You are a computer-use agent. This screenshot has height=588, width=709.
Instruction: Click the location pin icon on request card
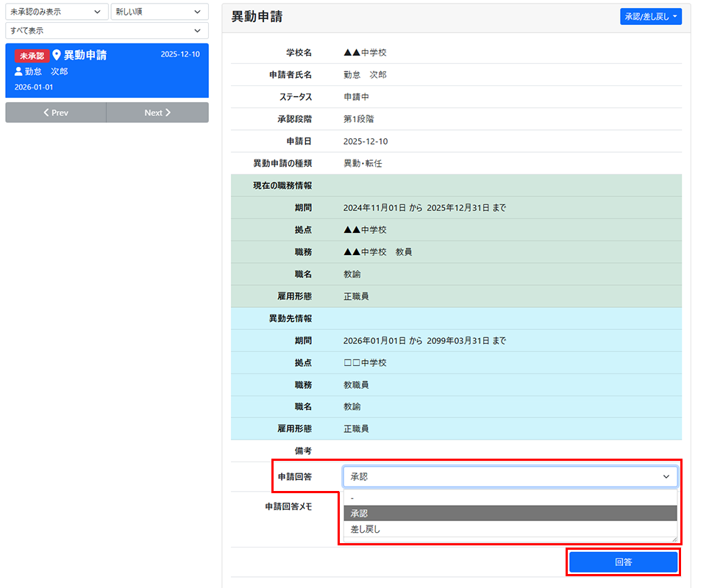pos(57,55)
